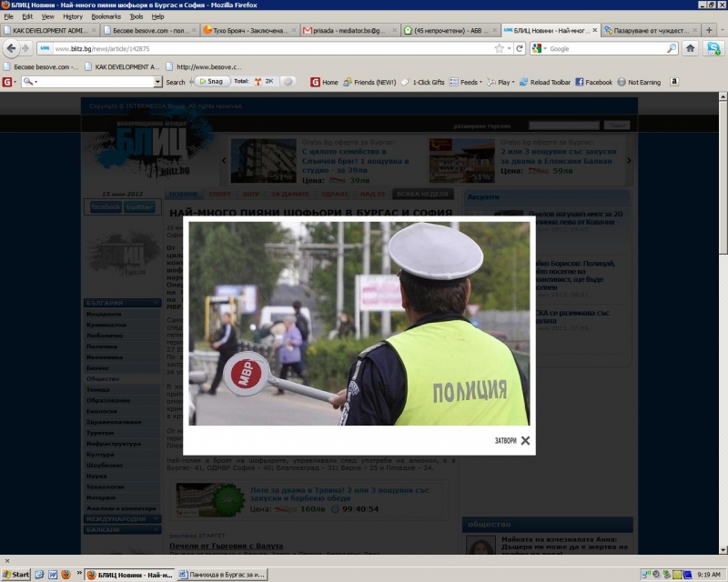Bookmark the page using the star icon
This screenshot has height=582, width=728.
pos(499,48)
